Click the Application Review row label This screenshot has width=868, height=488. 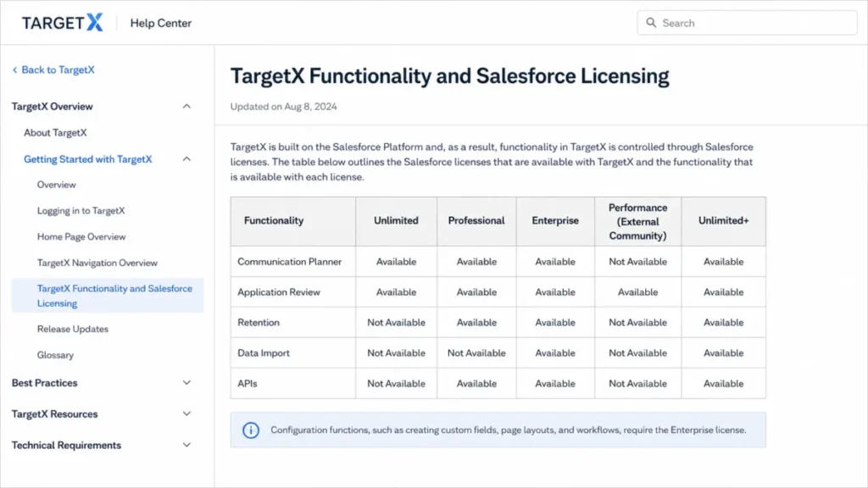279,292
